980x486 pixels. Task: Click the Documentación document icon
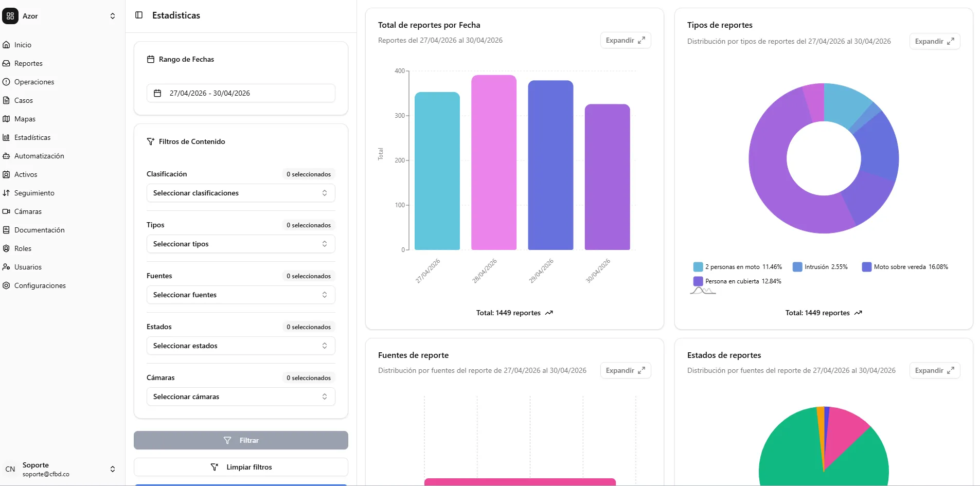[6, 230]
